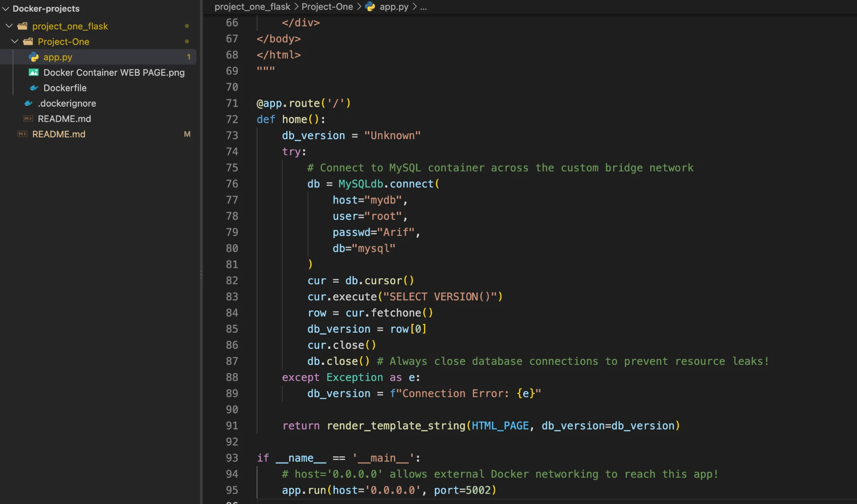Click "SELECT VERSION()" query string
857x504 pixels.
pos(440,297)
